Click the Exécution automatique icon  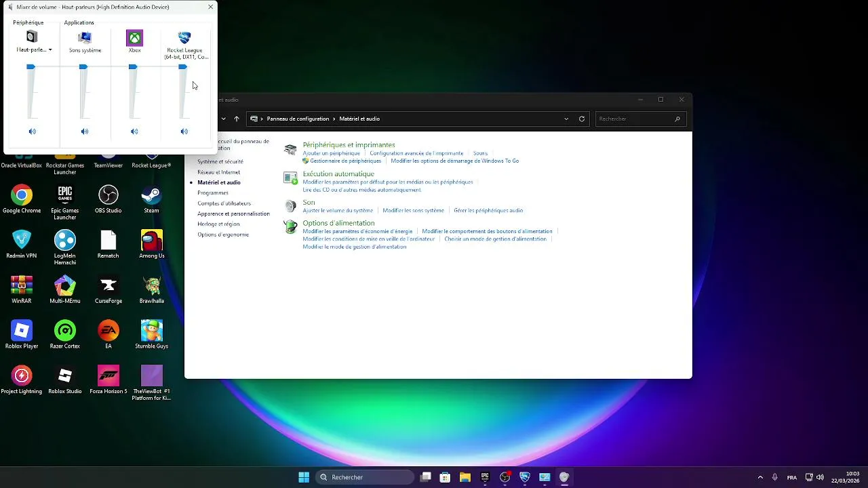290,178
